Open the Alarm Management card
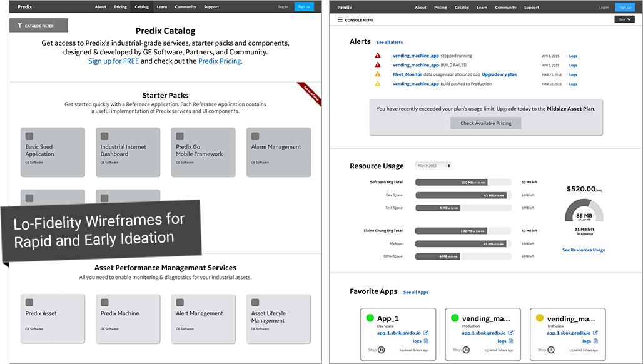Screen dimensions: 643x364 [x=278, y=152]
